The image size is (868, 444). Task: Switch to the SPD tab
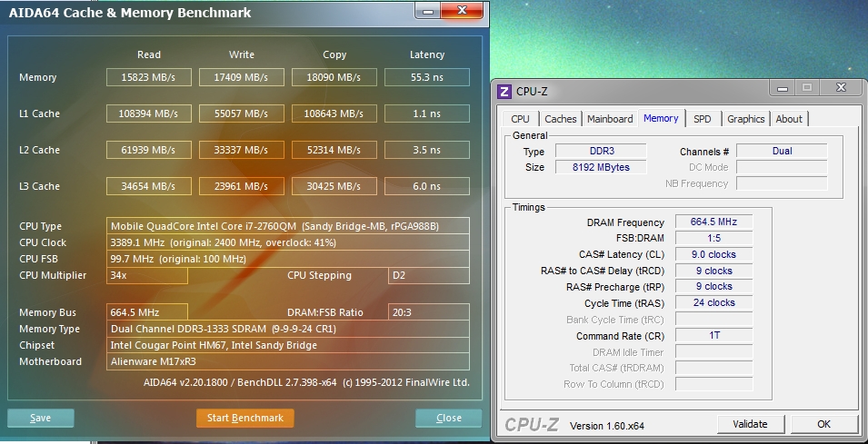[703, 119]
